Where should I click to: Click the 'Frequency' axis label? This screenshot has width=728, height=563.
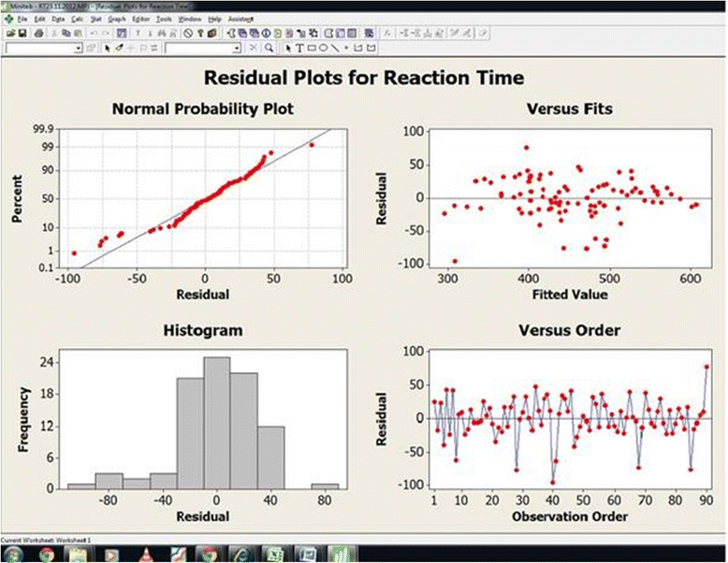pyautogui.click(x=23, y=420)
